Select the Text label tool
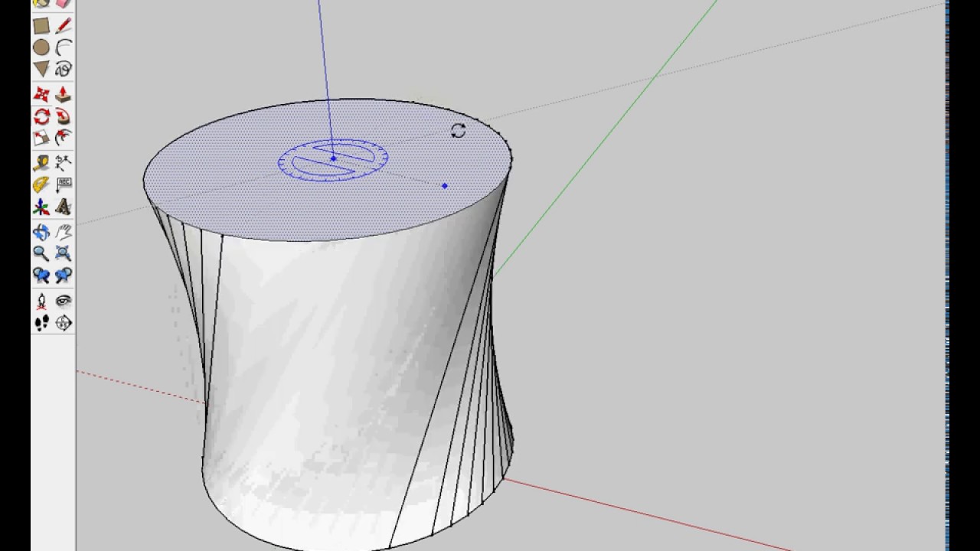Image resolution: width=980 pixels, height=551 pixels. tap(64, 184)
